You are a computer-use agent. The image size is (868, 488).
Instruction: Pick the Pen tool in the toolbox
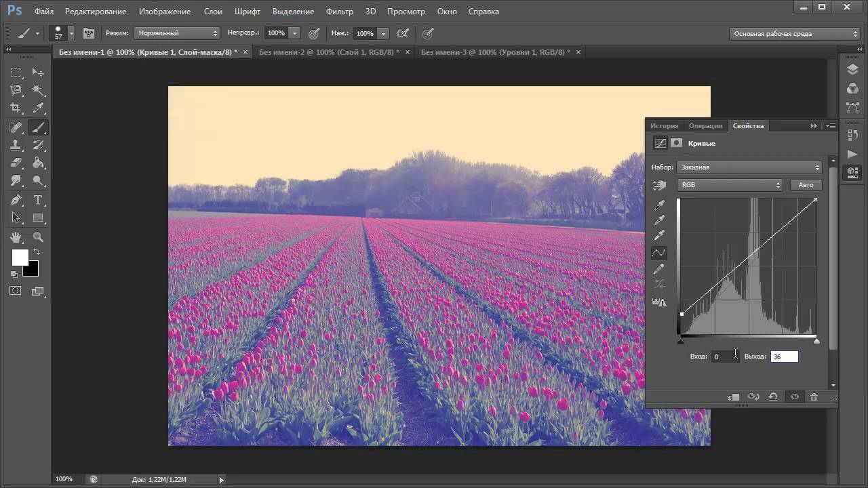pyautogui.click(x=16, y=200)
